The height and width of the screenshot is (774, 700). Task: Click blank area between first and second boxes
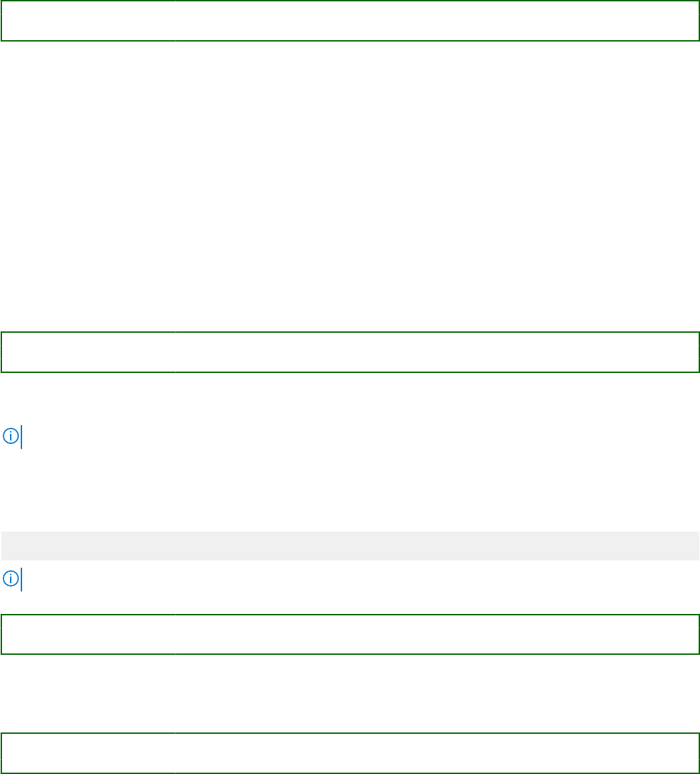coord(350,187)
